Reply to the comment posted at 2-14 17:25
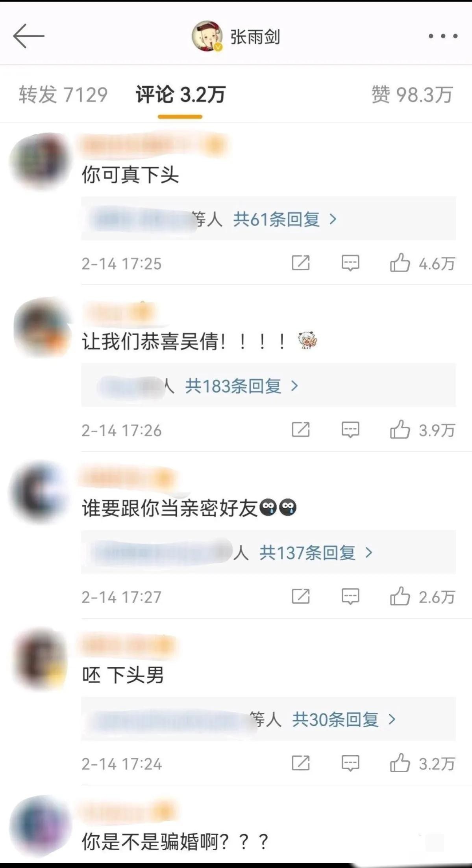The height and width of the screenshot is (868, 472). point(350,263)
